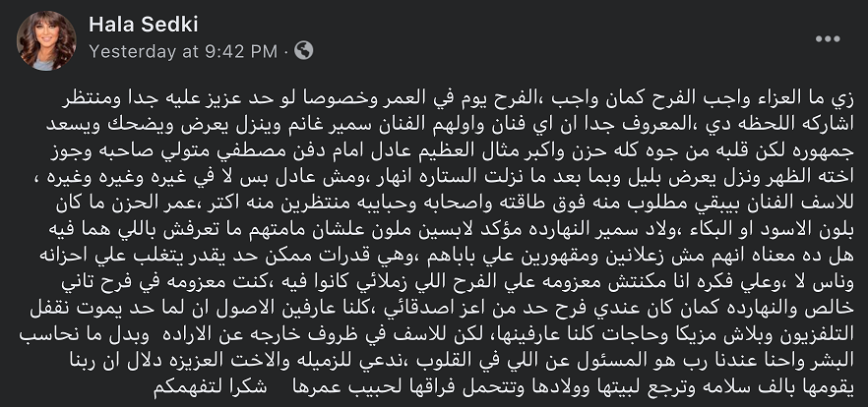Open Hala Sedki's profile picture

pos(46,40)
